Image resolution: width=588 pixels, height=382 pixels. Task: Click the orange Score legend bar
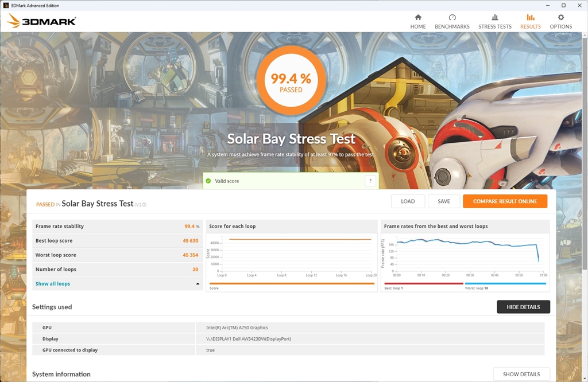click(292, 283)
